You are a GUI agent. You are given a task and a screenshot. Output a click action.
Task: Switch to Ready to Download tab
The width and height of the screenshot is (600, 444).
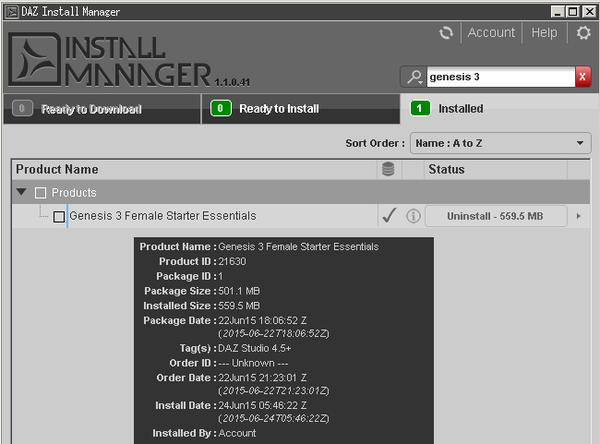tap(102, 109)
